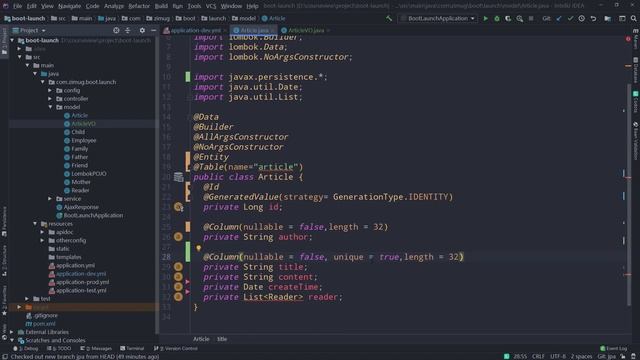Open the Project view selector dropdown
The image size is (640, 360).
tap(29, 30)
